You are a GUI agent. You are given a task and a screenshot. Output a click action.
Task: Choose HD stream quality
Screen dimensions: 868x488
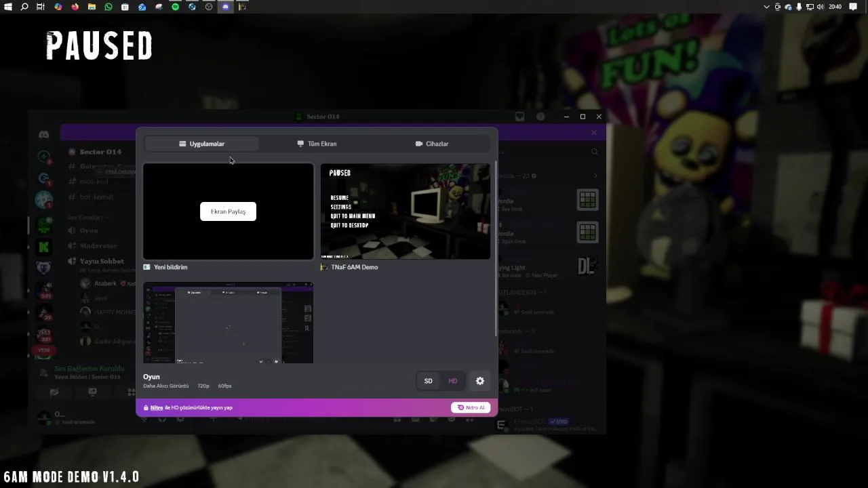[452, 381]
